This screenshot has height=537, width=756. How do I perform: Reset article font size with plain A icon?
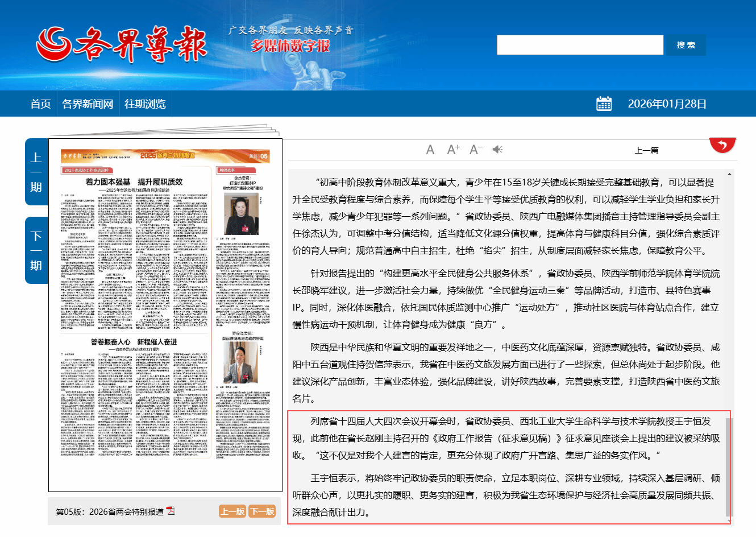click(x=430, y=150)
